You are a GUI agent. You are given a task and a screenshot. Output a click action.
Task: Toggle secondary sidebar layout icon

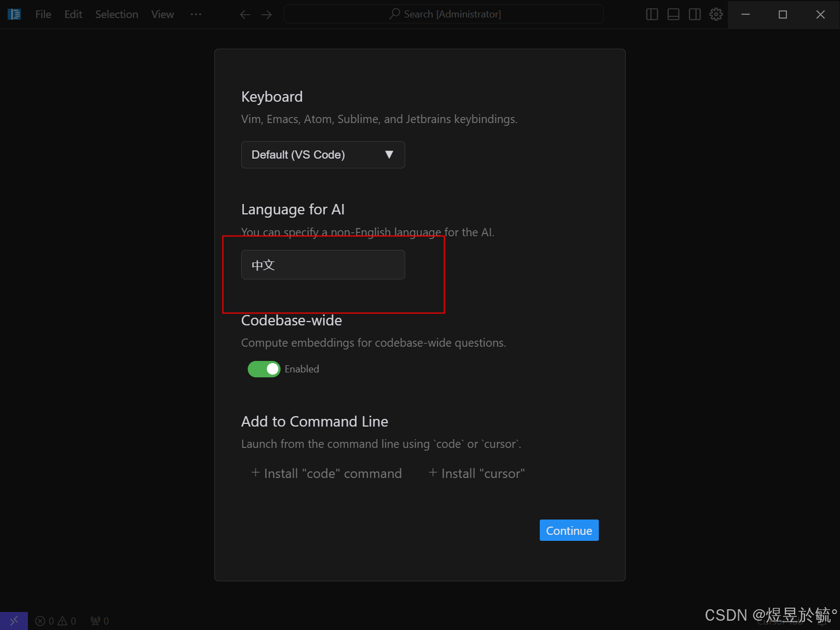(x=695, y=14)
